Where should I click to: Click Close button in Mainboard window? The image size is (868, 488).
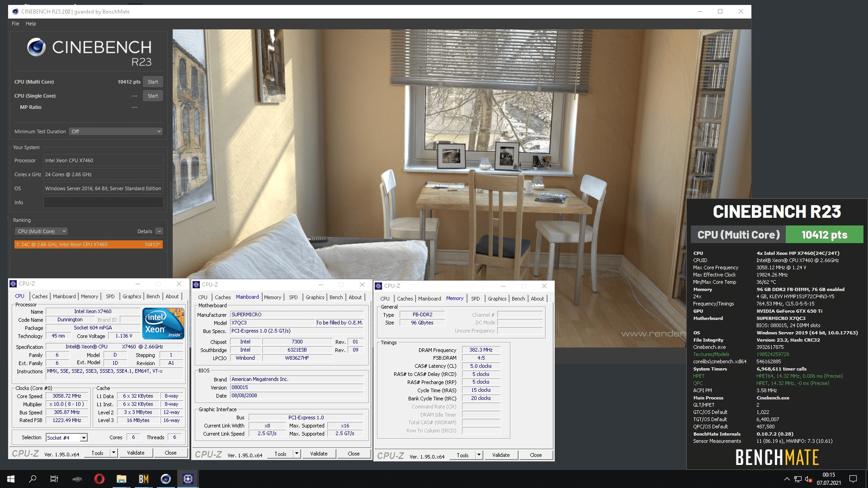[354, 454]
